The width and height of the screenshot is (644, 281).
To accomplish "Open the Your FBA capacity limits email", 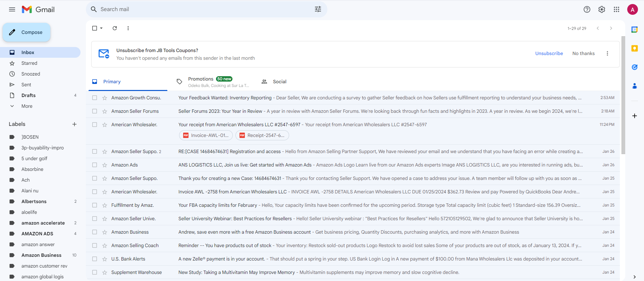I will click(x=353, y=205).
